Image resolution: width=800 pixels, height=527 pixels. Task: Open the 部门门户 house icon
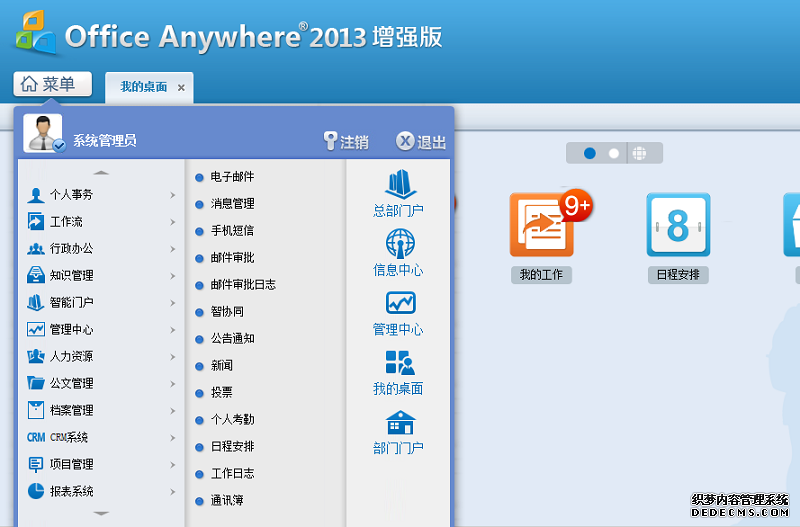click(401, 422)
